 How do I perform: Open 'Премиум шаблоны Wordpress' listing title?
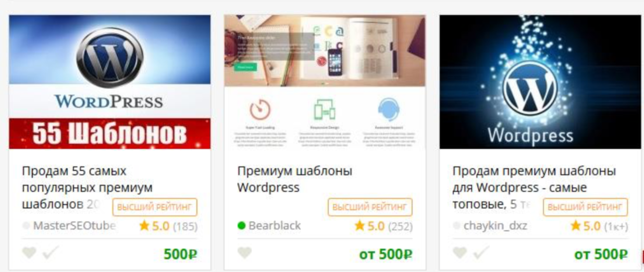295,179
